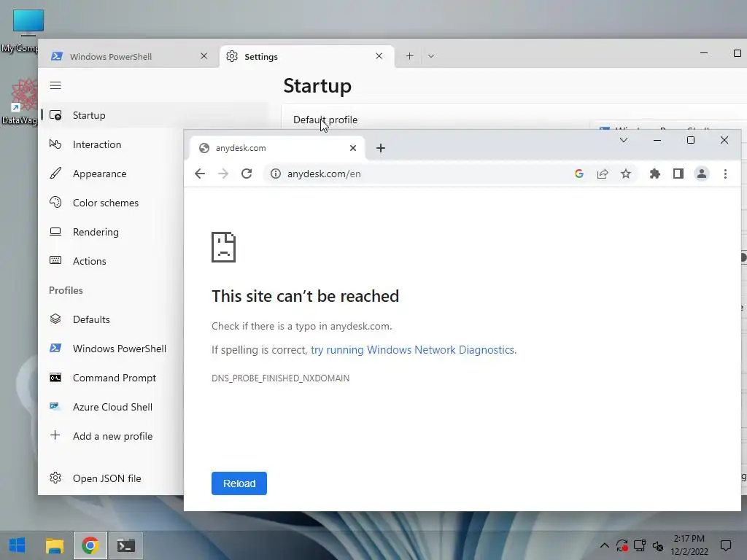Go to Appearance settings
Image resolution: width=747 pixels, height=560 pixels.
[x=112, y=174]
